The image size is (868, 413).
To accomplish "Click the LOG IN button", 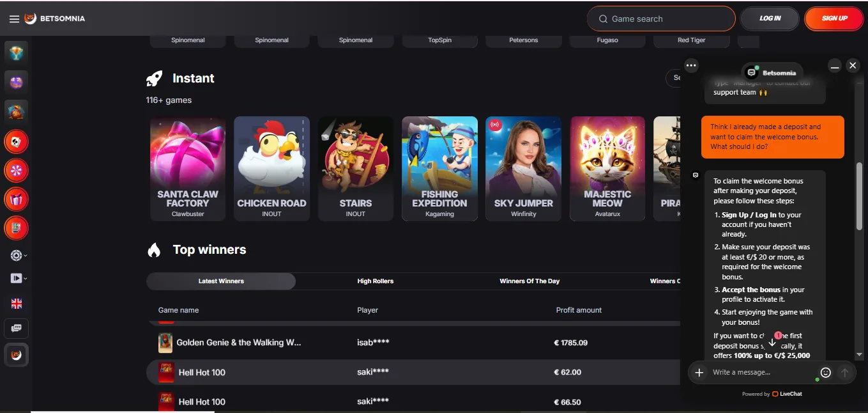I will tap(770, 19).
